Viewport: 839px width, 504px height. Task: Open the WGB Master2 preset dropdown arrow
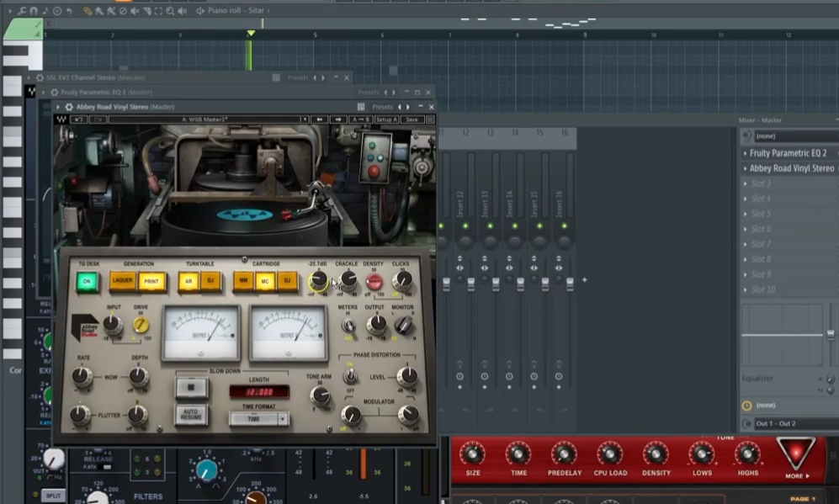click(305, 119)
